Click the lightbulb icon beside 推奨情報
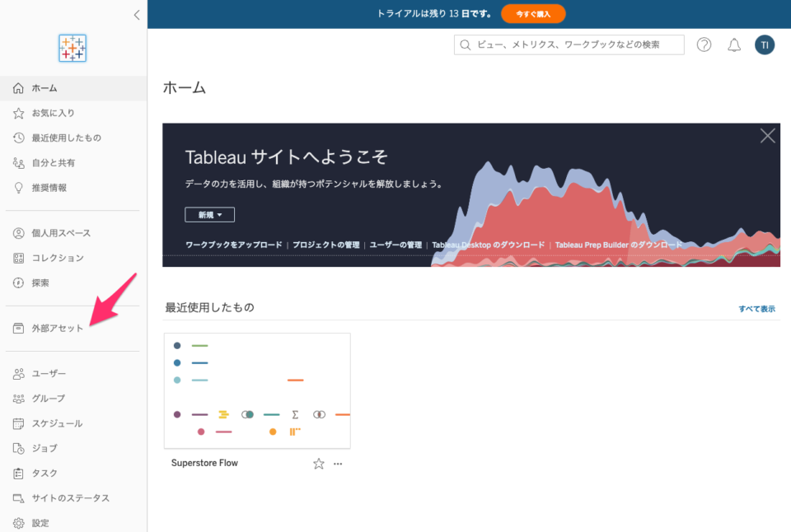 pyautogui.click(x=18, y=188)
